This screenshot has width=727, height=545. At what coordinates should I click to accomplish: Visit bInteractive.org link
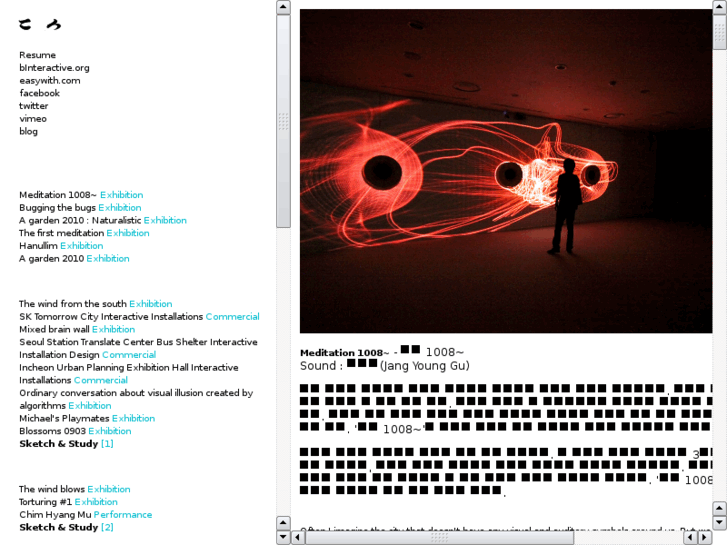point(54,68)
